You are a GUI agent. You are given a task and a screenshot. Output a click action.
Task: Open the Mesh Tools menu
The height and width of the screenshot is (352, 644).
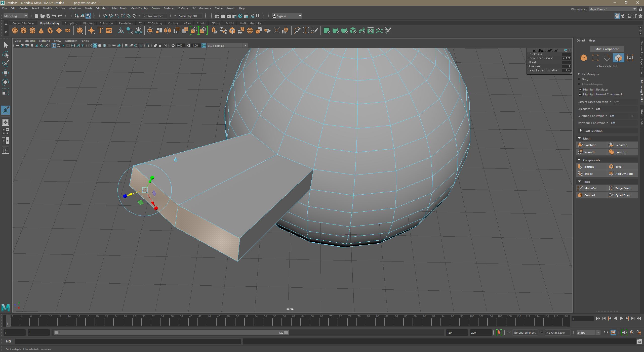119,8
